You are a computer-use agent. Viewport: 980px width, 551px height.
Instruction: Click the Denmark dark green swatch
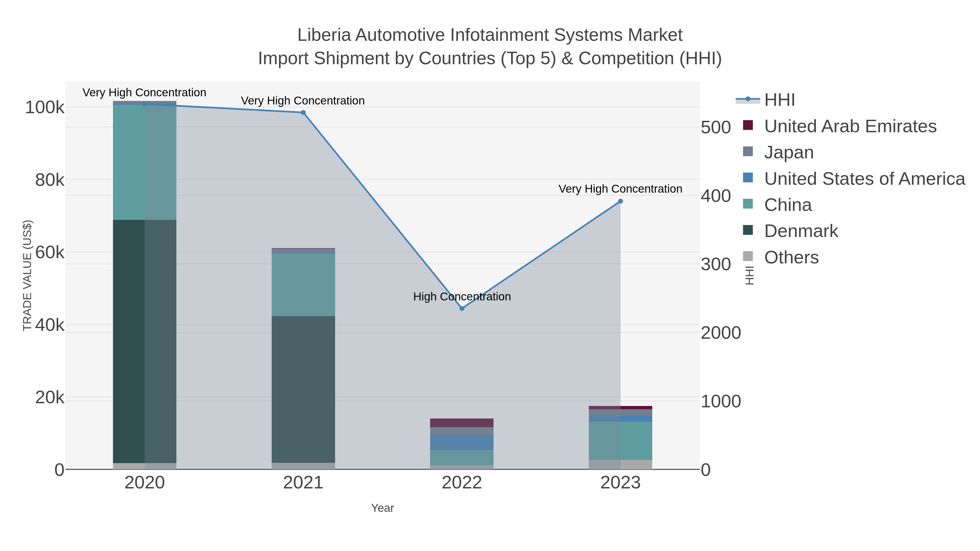[x=748, y=230]
